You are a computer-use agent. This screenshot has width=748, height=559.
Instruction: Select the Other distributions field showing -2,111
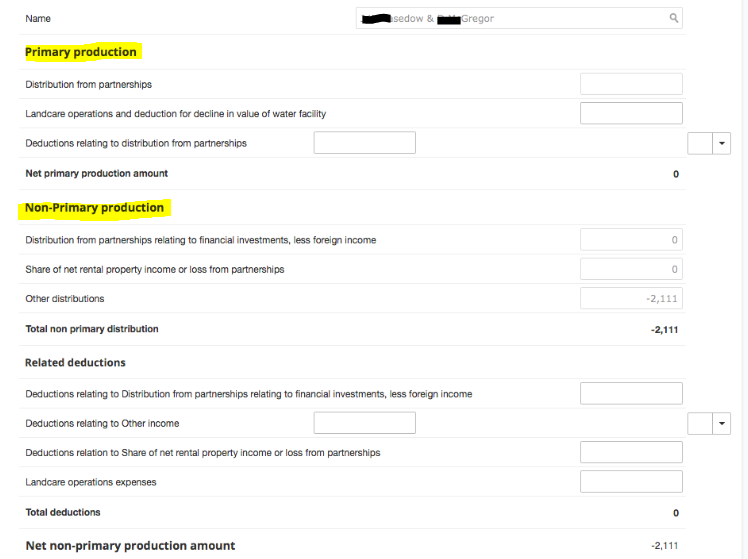tap(631, 298)
